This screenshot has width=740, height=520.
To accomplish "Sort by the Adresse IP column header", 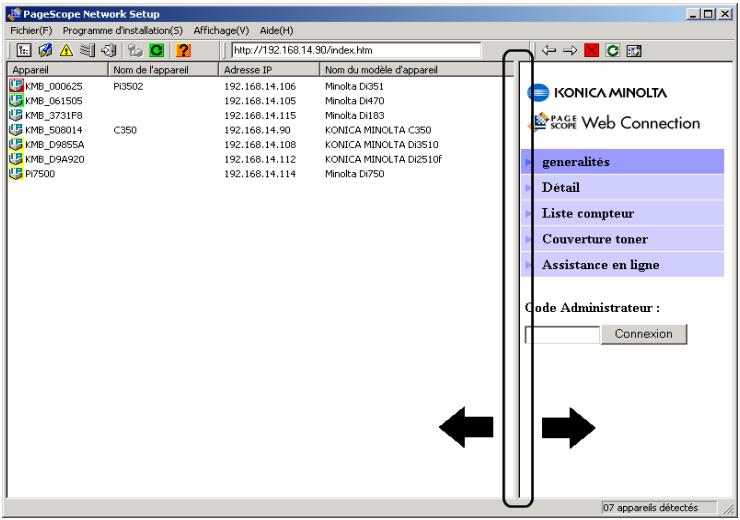I will pyautogui.click(x=269, y=70).
